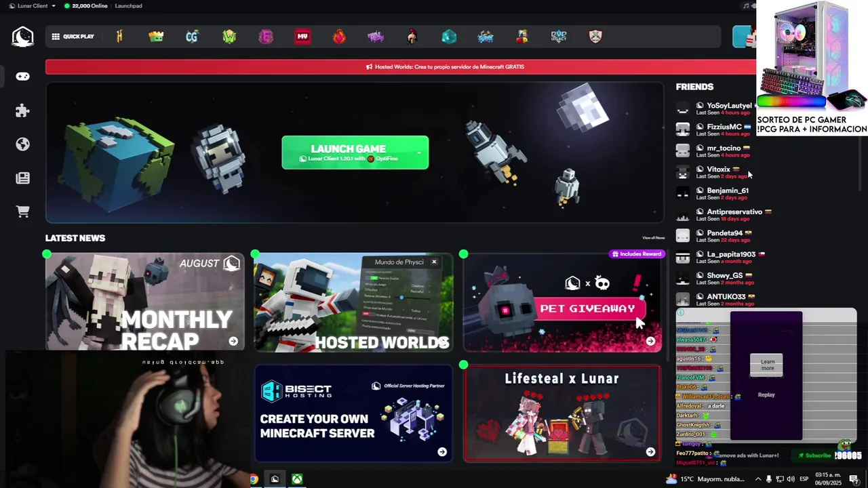The image size is (868, 488).
Task: Switch the ESP keyboard language indicator
Action: 804,479
